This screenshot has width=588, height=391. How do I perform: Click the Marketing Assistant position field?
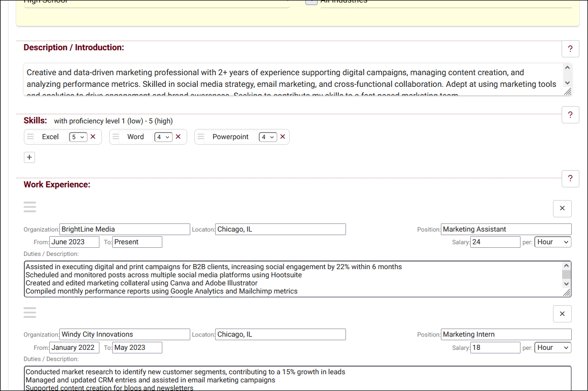click(x=505, y=230)
